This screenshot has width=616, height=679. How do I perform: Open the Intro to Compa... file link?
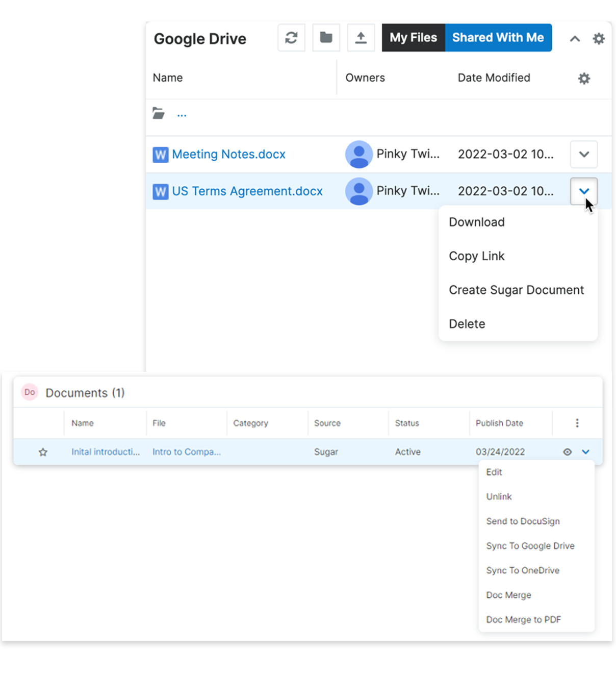pos(186,452)
